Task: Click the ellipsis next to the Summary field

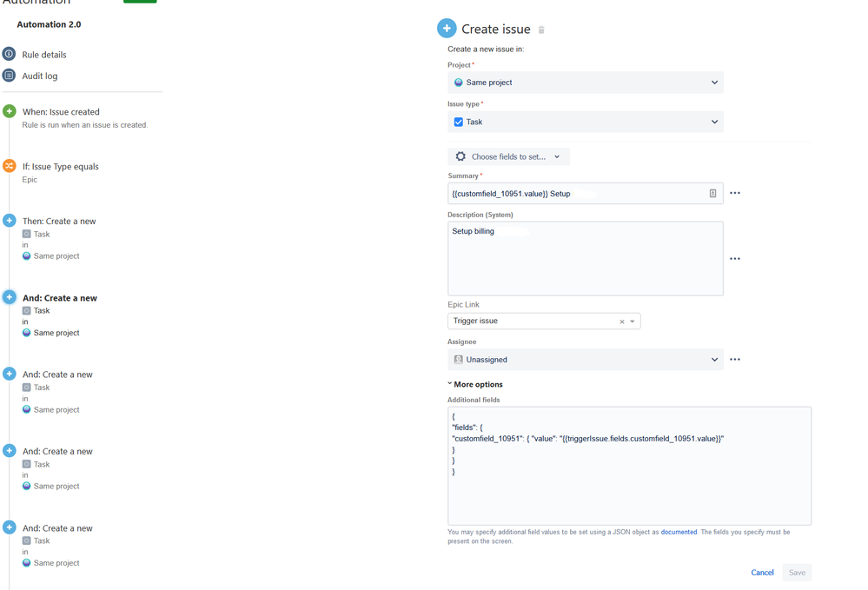Action: (x=735, y=192)
